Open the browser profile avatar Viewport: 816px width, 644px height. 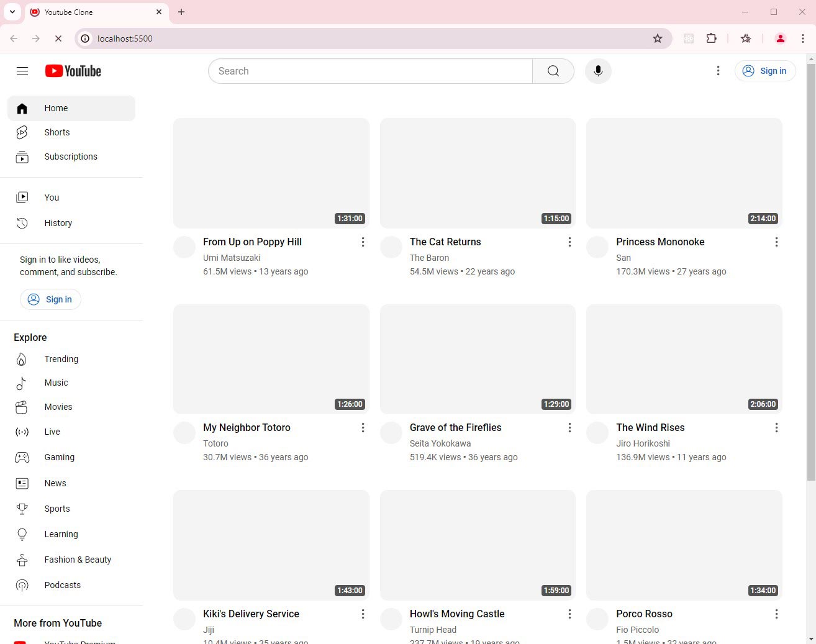pyautogui.click(x=781, y=39)
